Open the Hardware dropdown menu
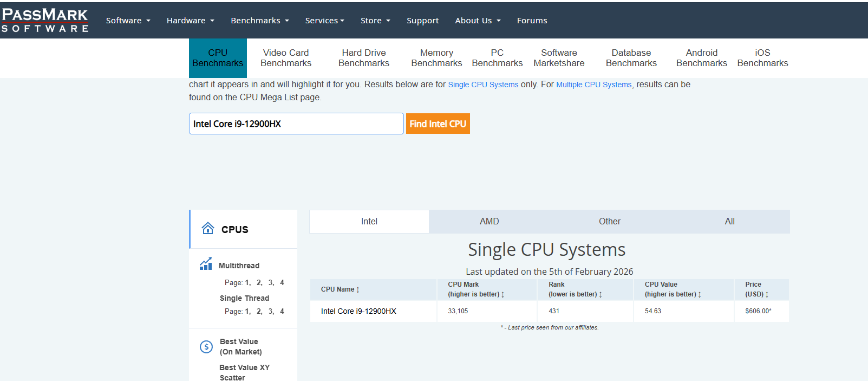 pos(190,21)
